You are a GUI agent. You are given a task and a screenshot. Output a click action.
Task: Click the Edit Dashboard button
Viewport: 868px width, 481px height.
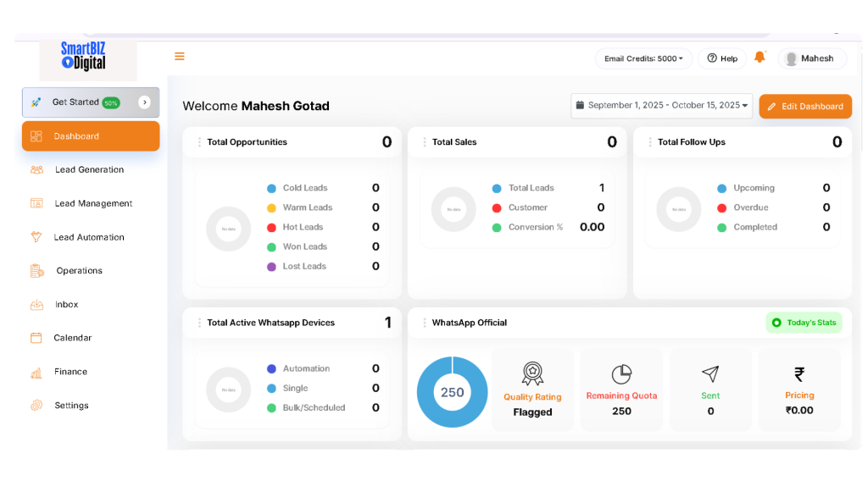point(805,107)
